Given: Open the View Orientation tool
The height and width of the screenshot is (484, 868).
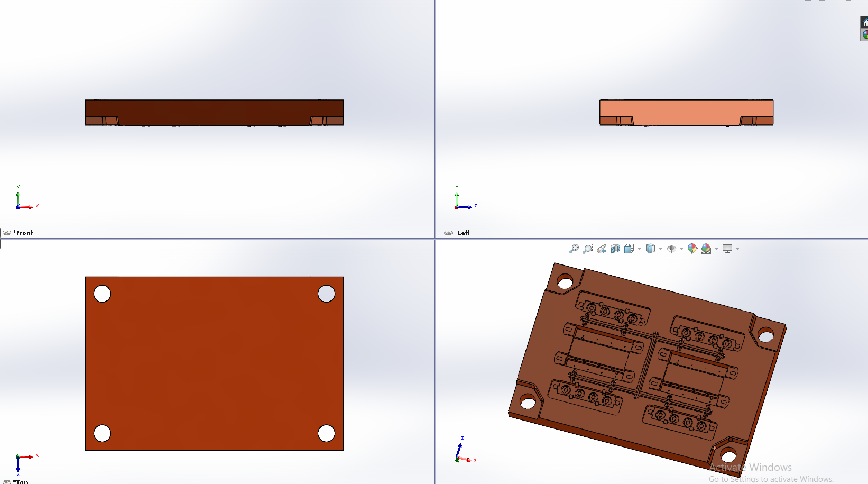Looking at the screenshot, I should point(629,249).
